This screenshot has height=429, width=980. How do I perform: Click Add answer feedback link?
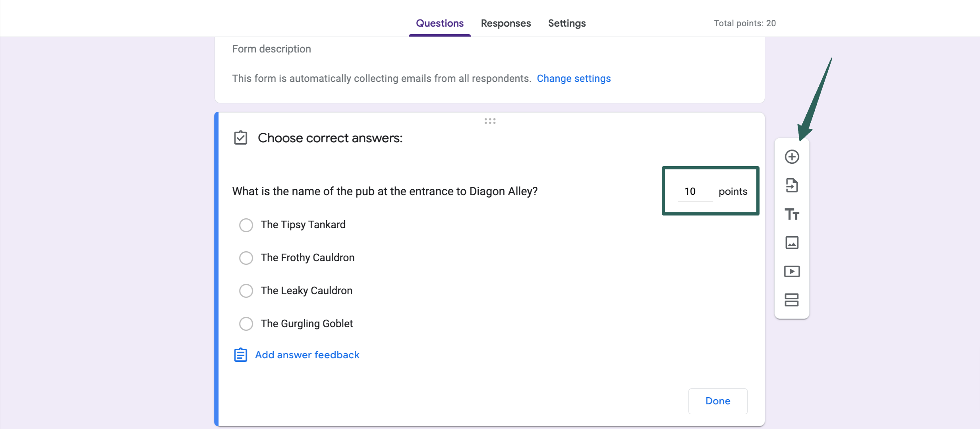pos(307,355)
